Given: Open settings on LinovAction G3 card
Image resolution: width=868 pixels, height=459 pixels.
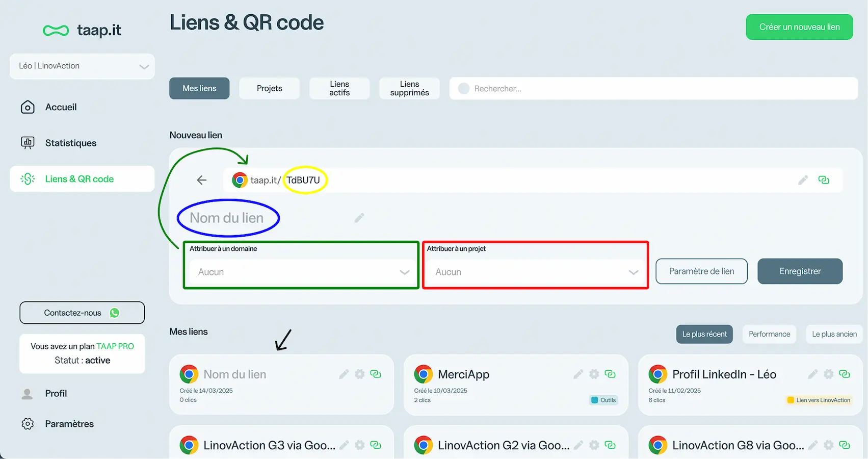Looking at the screenshot, I should click(x=360, y=445).
